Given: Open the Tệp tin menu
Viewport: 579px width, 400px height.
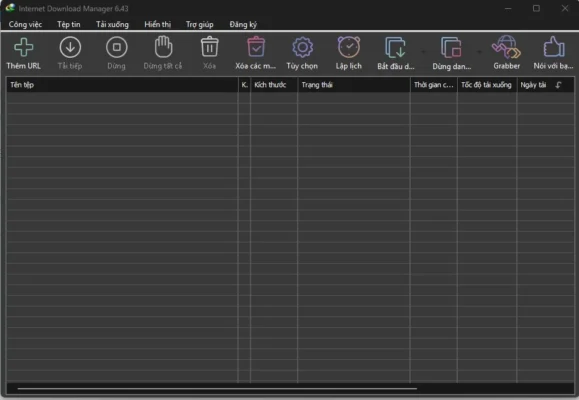Looking at the screenshot, I should (69, 24).
